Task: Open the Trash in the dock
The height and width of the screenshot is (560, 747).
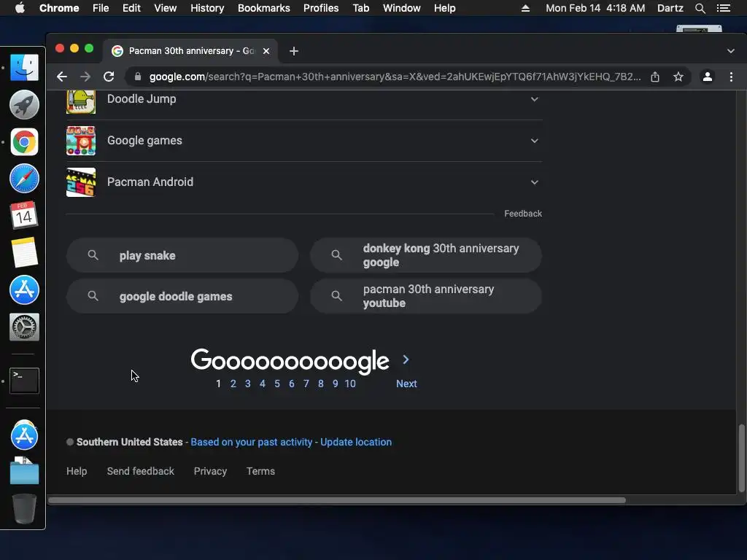Action: [x=24, y=508]
